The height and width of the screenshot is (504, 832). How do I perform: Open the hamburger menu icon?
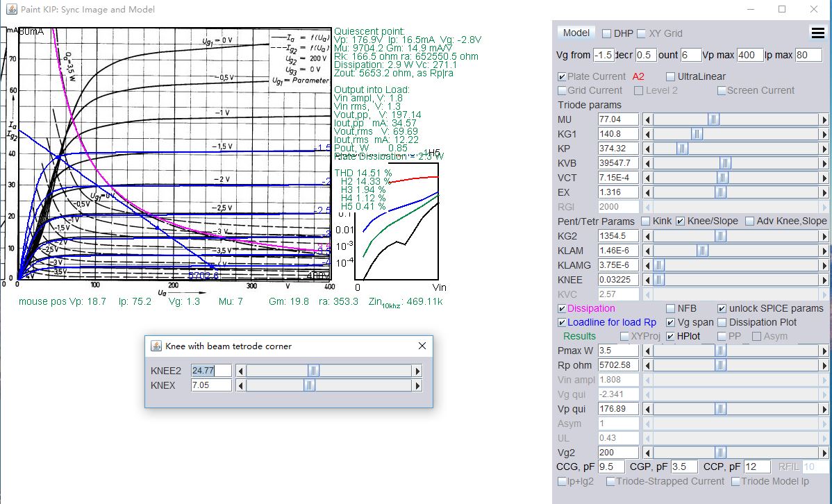pyautogui.click(x=817, y=33)
